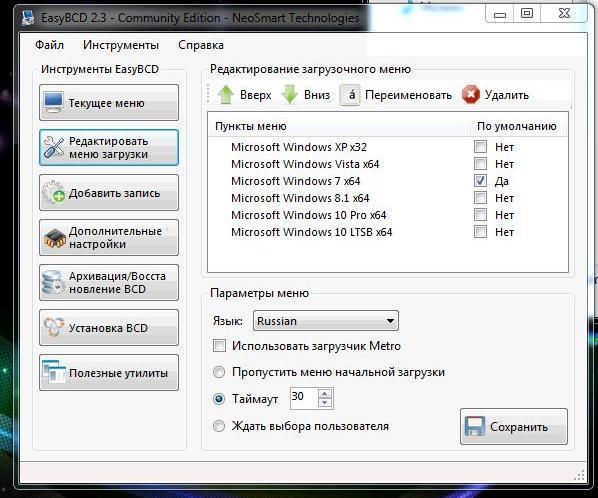Image resolution: width=598 pixels, height=498 pixels.
Task: Enable Использовать загрузчик Metro checkbox
Action: coord(219,346)
